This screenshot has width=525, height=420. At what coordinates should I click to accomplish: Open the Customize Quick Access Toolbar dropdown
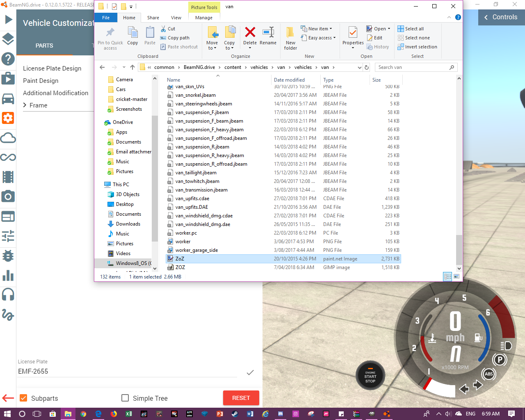click(131, 7)
